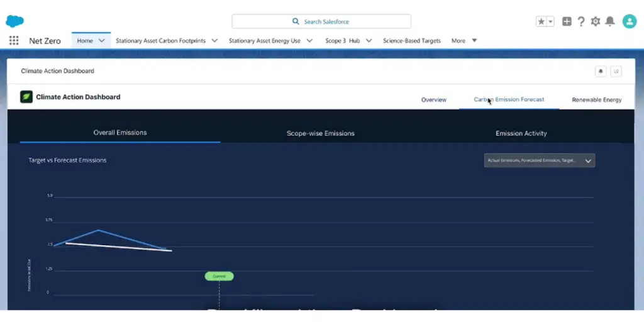Open the Science-Based Targets tab
644x322 pixels.
pos(412,41)
